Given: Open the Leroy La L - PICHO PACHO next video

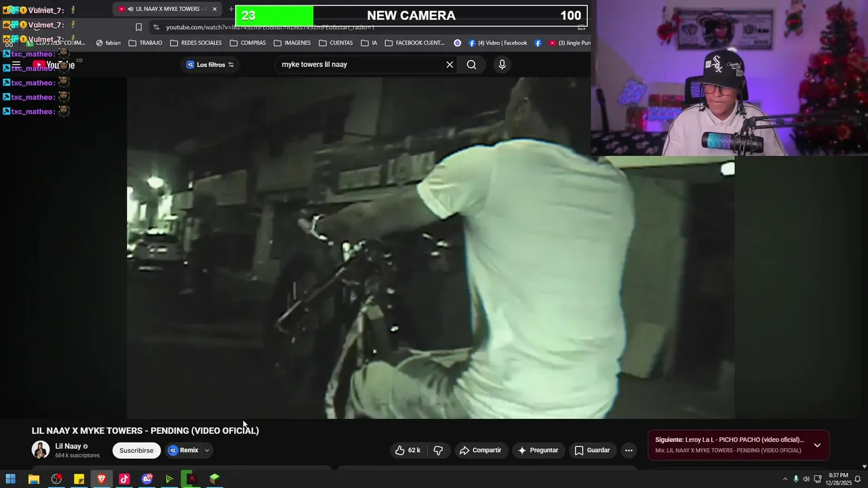Looking at the screenshot, I should tap(729, 440).
